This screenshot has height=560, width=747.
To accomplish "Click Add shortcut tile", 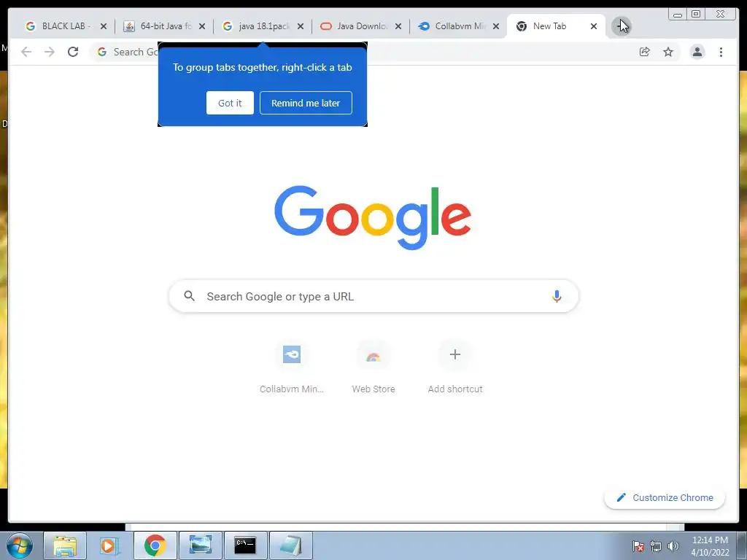I will [455, 367].
